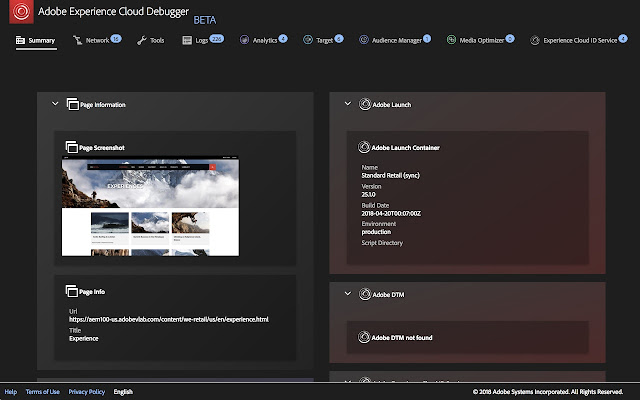Click the Network count badge
Screen dimensions: 640x400
(116, 39)
